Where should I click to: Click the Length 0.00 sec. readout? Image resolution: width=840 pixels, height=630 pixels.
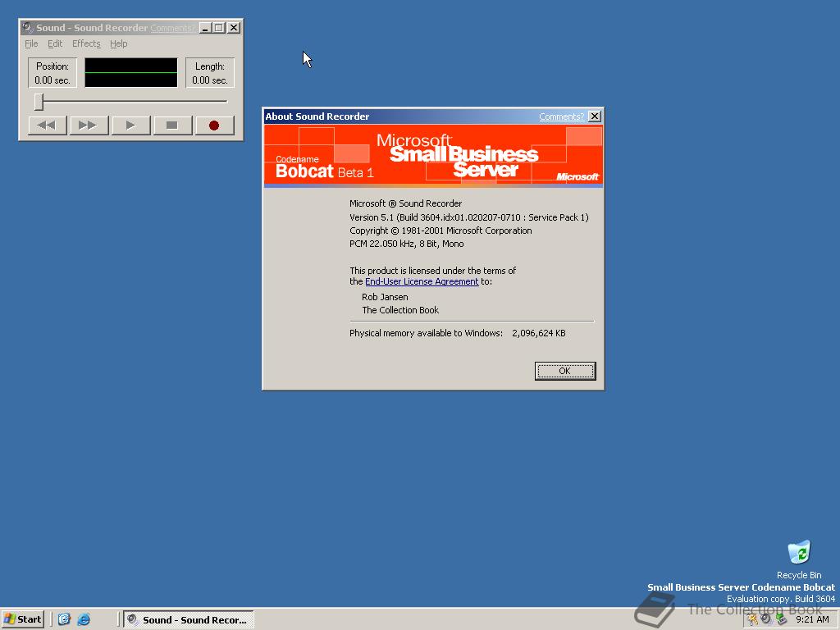tap(210, 73)
